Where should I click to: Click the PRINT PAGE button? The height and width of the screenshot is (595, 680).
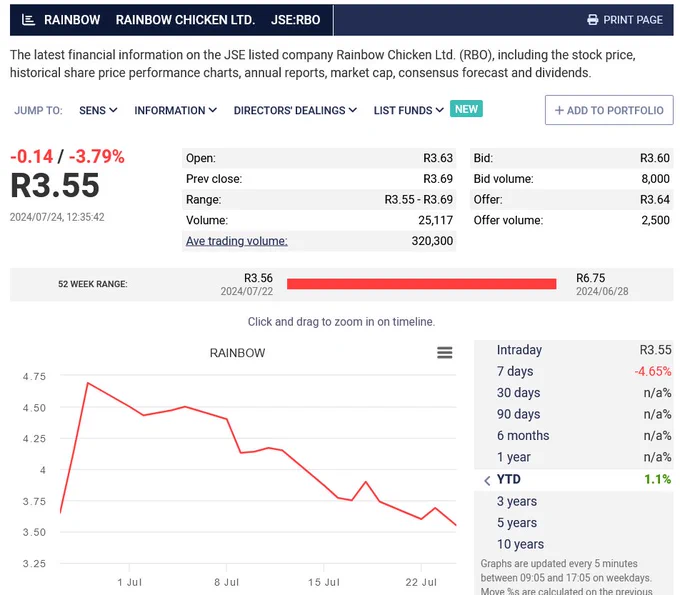click(625, 20)
